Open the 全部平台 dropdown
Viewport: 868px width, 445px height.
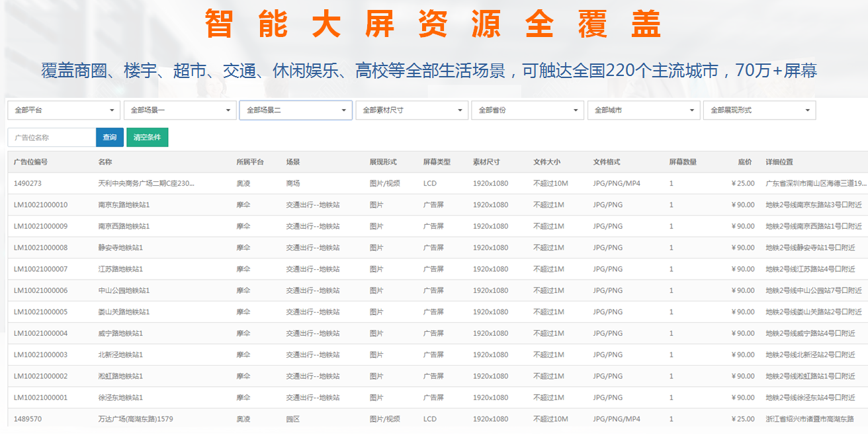[x=64, y=110]
